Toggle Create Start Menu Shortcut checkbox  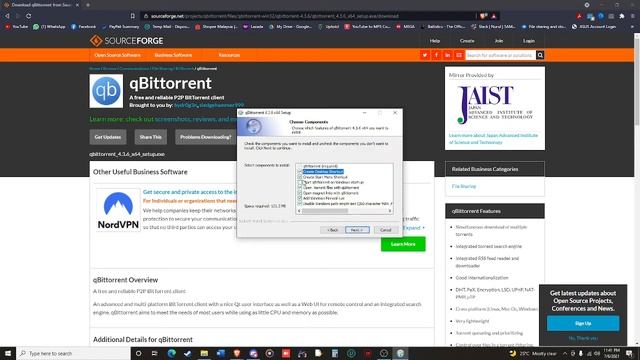[x=300, y=177]
